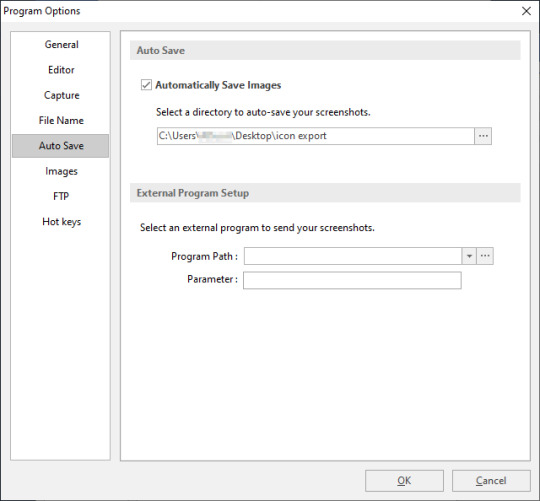Image resolution: width=540 pixels, height=501 pixels.
Task: Click browse button next to Program Path
Action: (485, 256)
